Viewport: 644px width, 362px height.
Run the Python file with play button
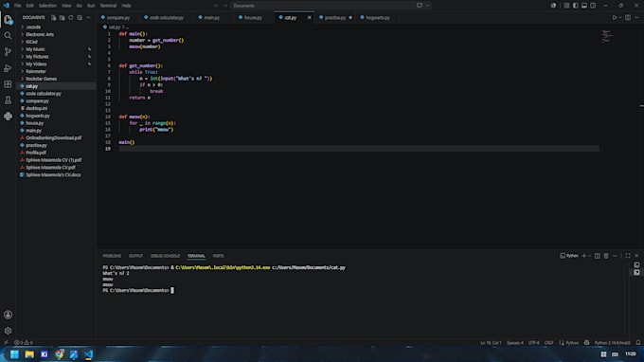click(x=615, y=18)
